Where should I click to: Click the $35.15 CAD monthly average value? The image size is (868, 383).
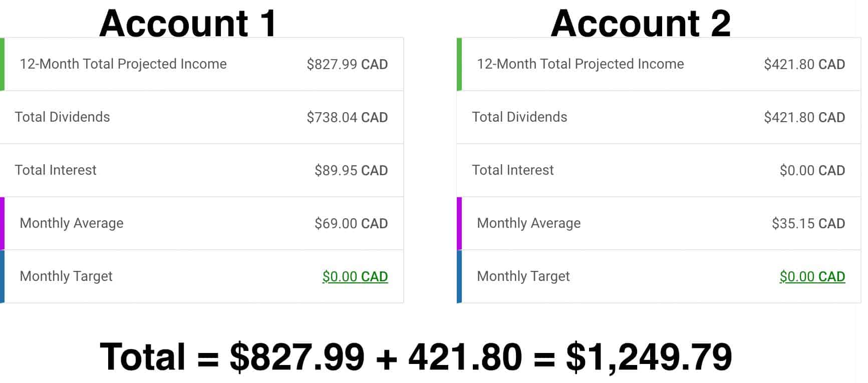point(808,224)
